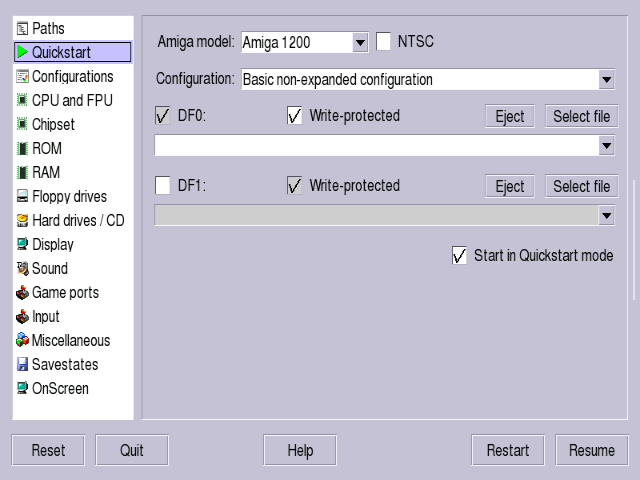Enable the NTSC checkbox

tap(383, 42)
